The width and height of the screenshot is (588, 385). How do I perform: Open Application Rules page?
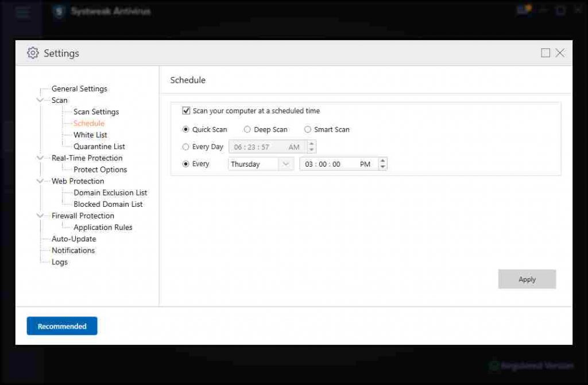coord(103,228)
